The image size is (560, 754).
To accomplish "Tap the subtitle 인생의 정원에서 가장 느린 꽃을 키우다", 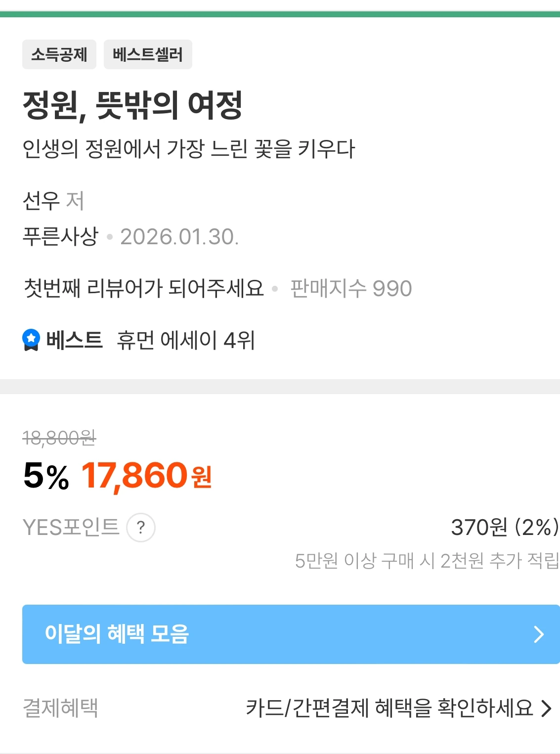I will tap(189, 148).
